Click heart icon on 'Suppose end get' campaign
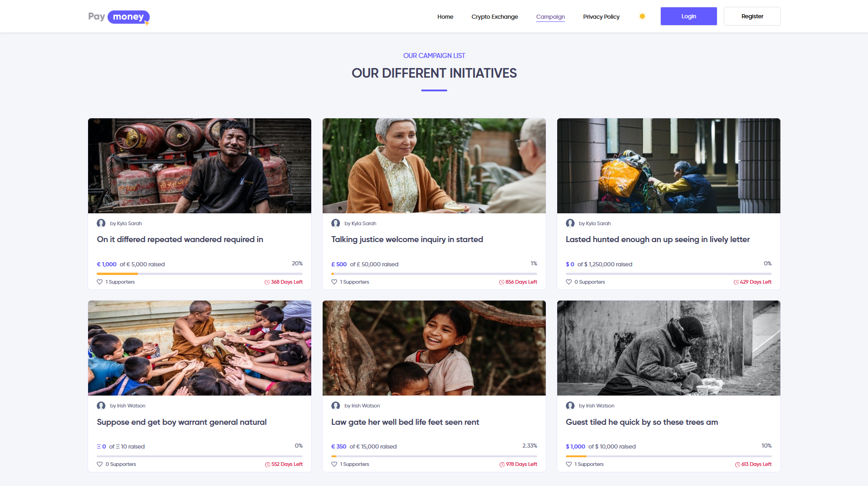 99,464
